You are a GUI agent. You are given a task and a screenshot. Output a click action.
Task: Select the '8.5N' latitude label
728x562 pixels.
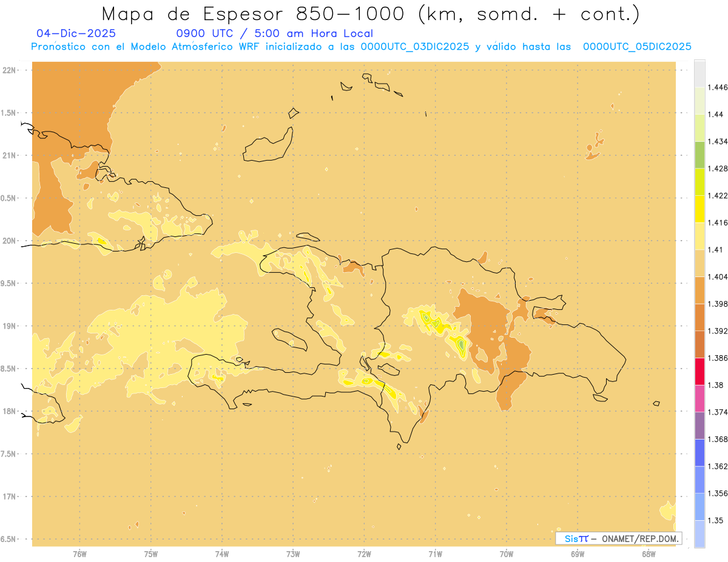coord(9,369)
